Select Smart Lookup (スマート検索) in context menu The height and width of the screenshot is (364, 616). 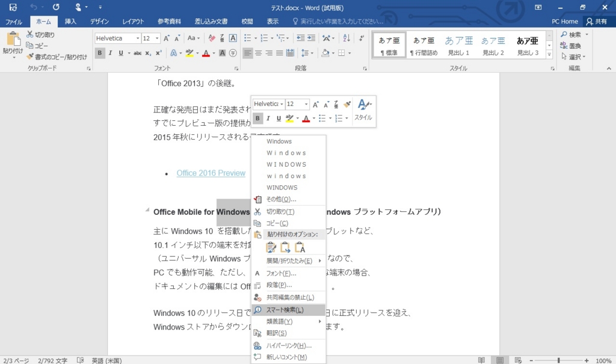click(288, 310)
